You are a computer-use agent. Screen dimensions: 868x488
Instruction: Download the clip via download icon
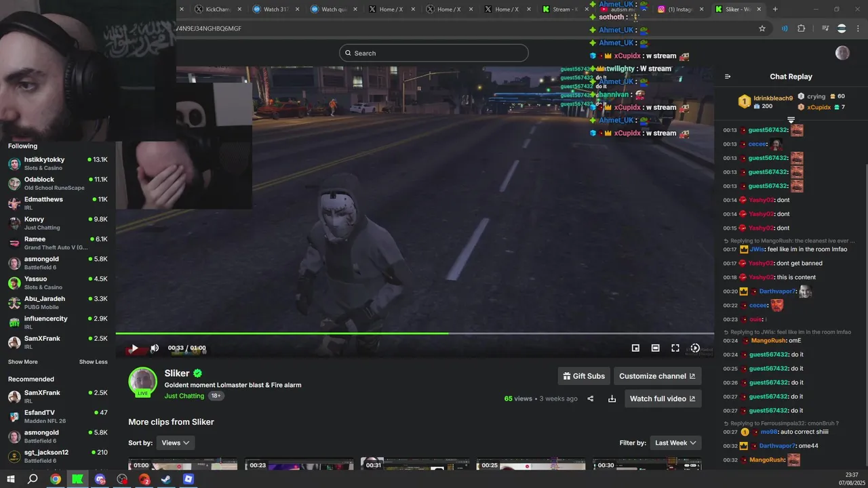612,399
